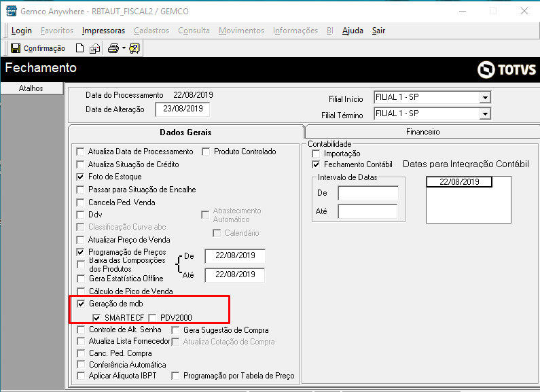540x392 pixels.
Task: Enable Atualiza Data de Processamento checkbox
Action: coord(80,152)
